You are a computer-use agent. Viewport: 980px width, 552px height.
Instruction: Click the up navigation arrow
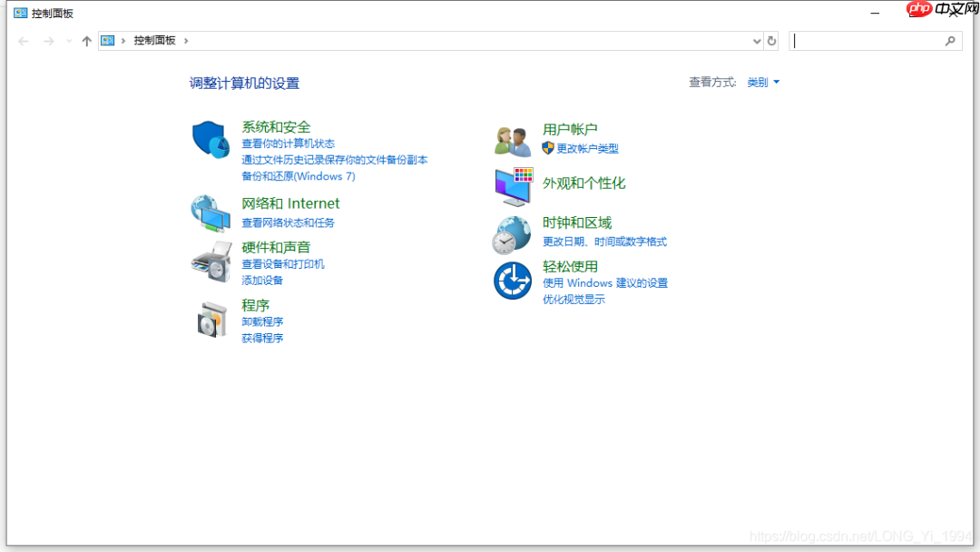pos(86,41)
